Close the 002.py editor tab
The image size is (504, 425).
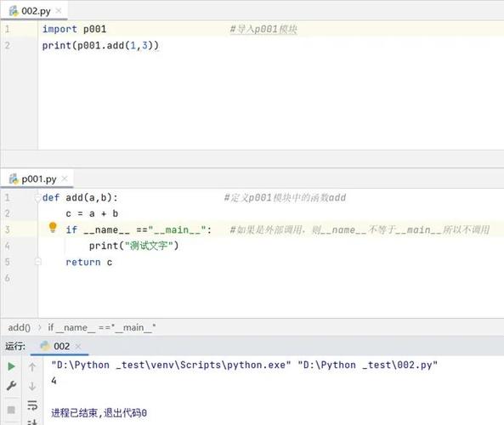pos(58,11)
